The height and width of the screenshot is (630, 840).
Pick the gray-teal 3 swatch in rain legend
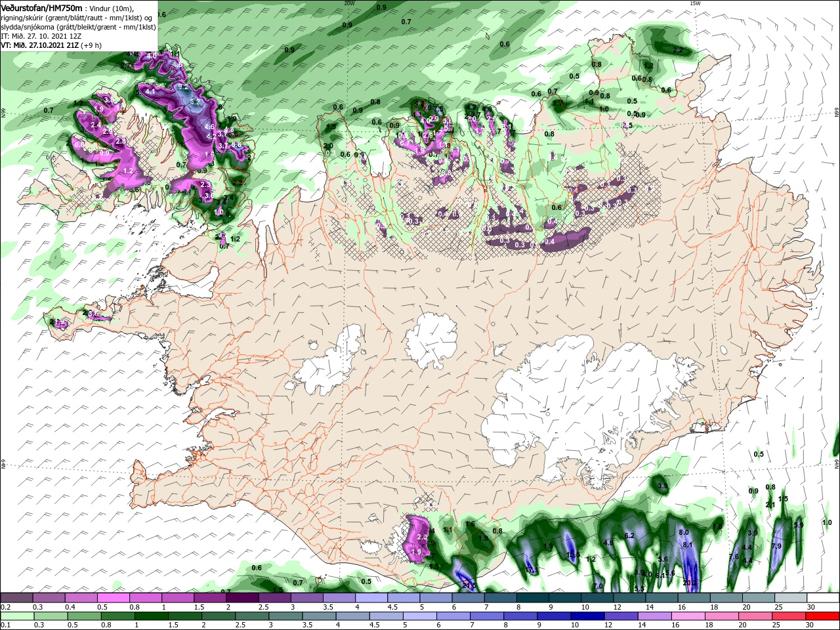click(287, 616)
